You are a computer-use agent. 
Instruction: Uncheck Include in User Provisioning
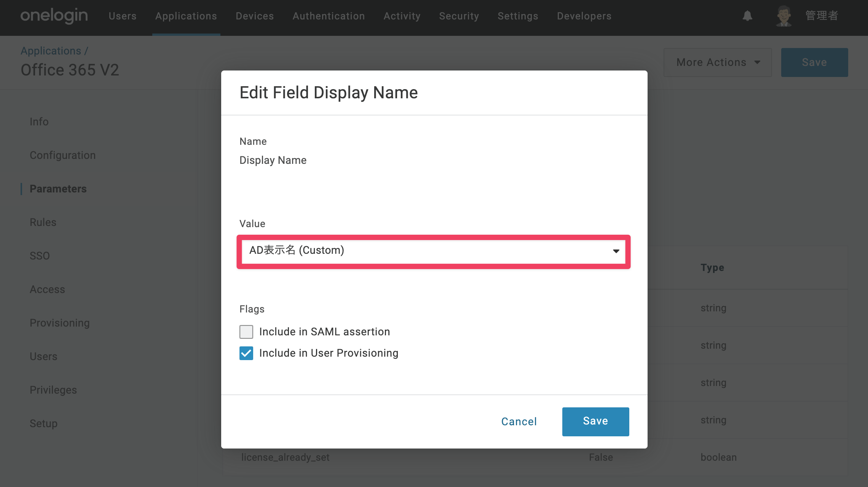click(x=246, y=353)
